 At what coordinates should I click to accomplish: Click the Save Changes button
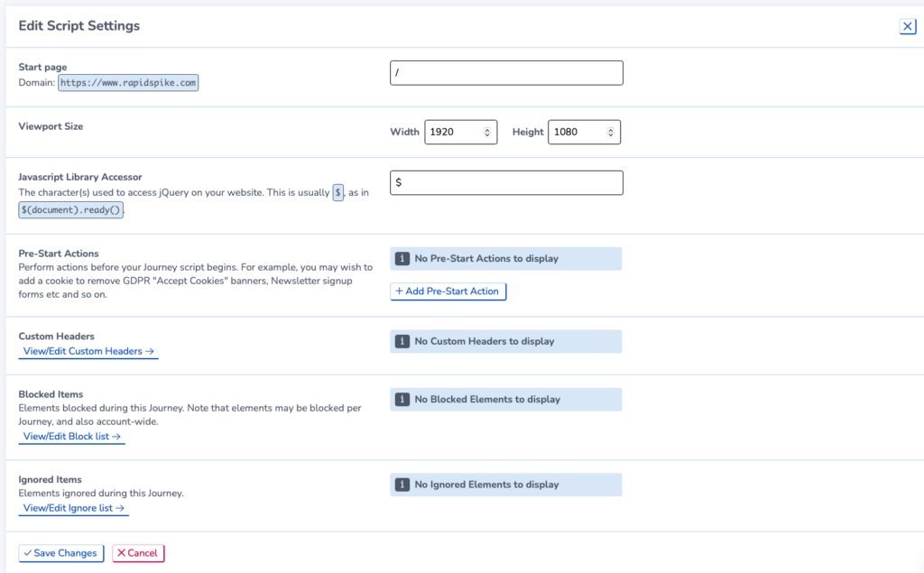coord(61,553)
